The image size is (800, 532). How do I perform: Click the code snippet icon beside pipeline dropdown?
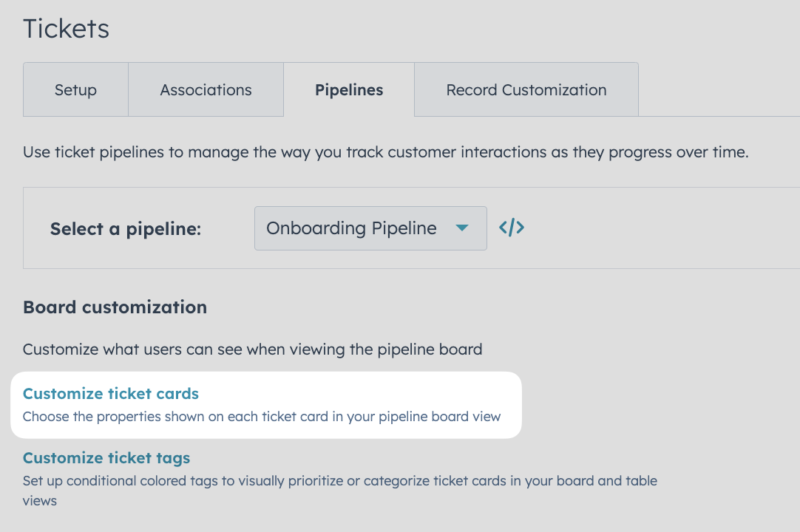point(511,228)
